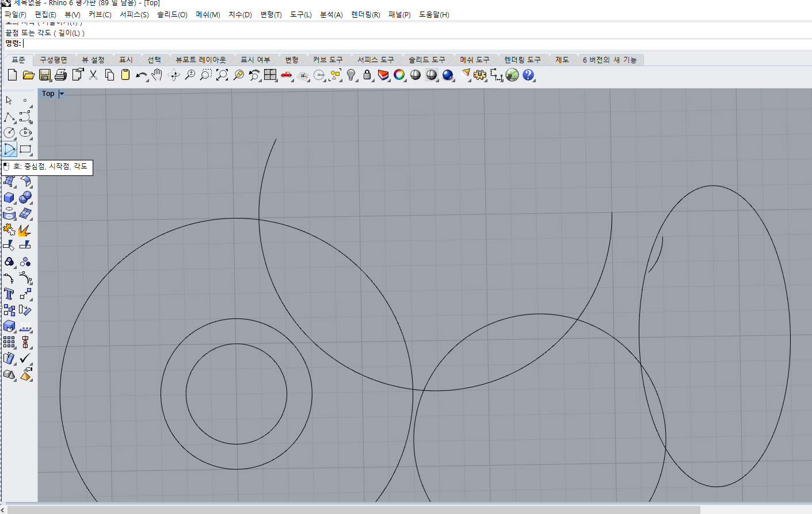Select the Ellipse tool in sidebar

25,133
